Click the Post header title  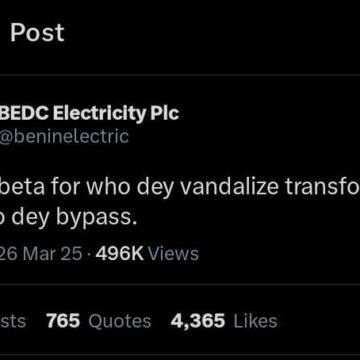click(37, 33)
